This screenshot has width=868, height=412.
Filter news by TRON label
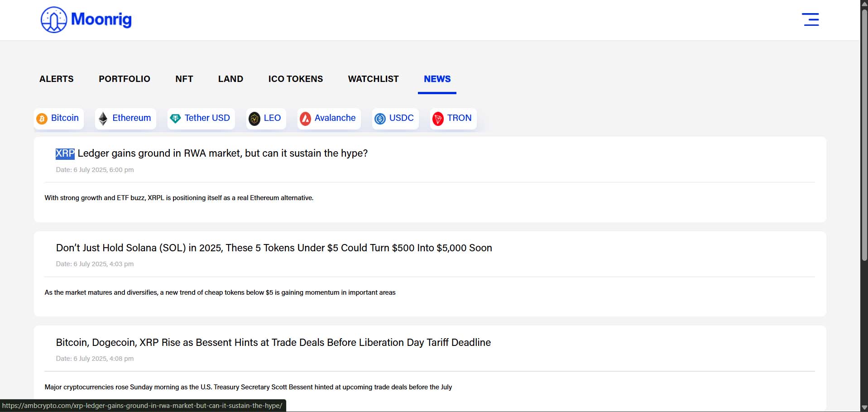pos(459,118)
